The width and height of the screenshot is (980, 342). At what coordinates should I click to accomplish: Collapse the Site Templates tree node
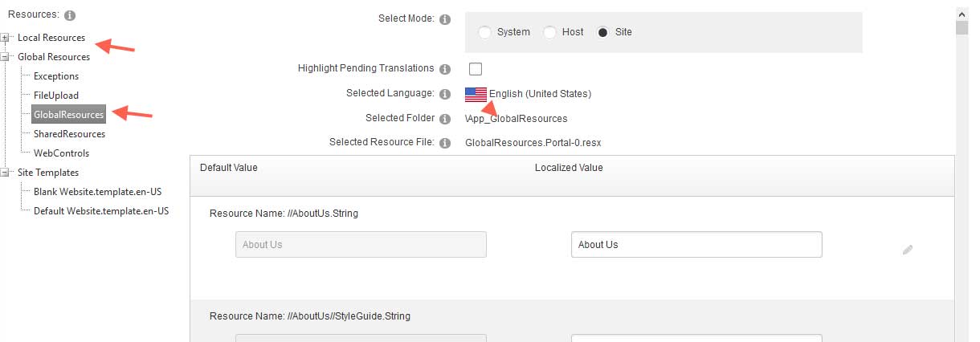pos(6,173)
